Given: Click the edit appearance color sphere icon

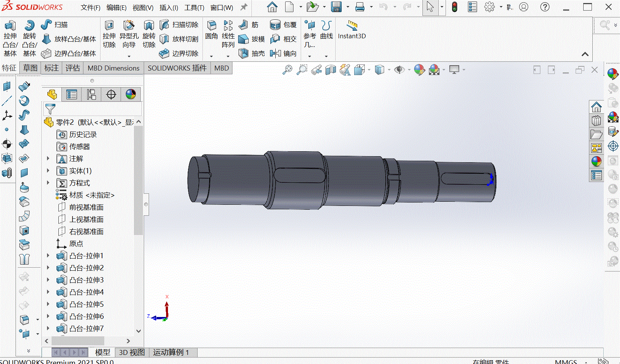Looking at the screenshot, I should (x=419, y=70).
